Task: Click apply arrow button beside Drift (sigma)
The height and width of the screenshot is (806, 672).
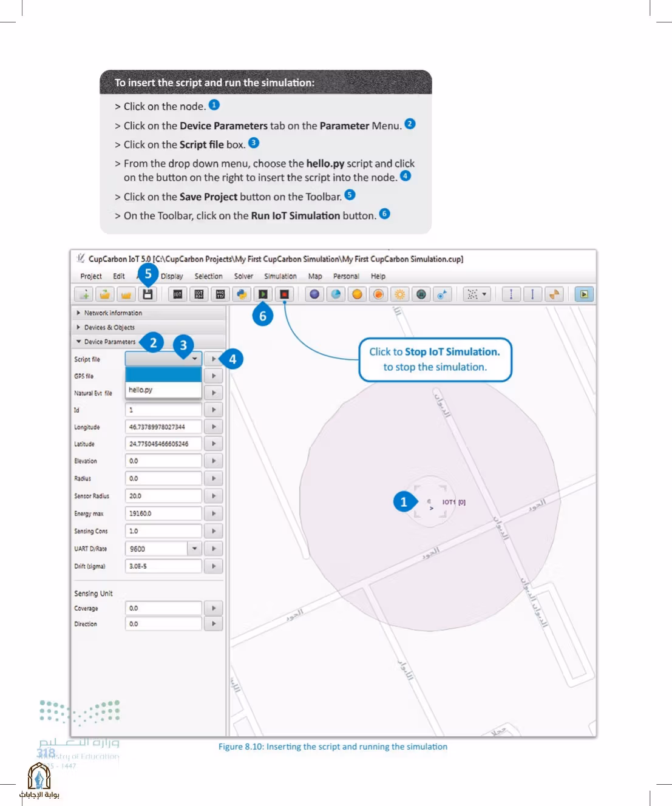Action: pos(214,566)
